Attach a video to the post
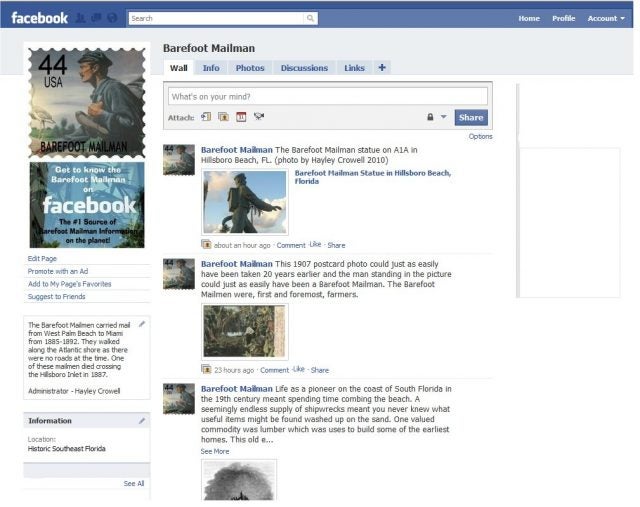Image resolution: width=640 pixels, height=507 pixels. click(259, 117)
